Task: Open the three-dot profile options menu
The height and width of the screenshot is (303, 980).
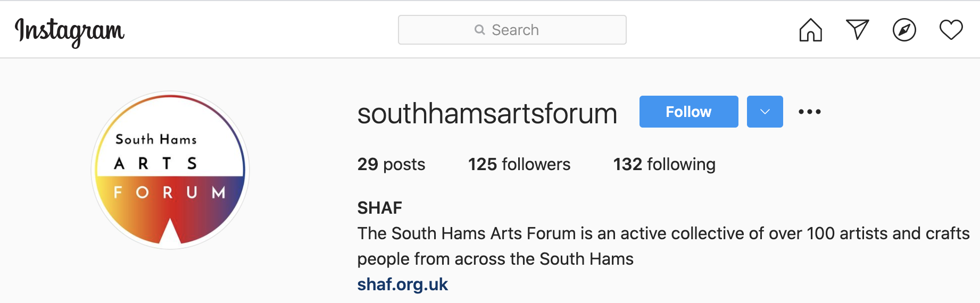Action: pos(810,112)
